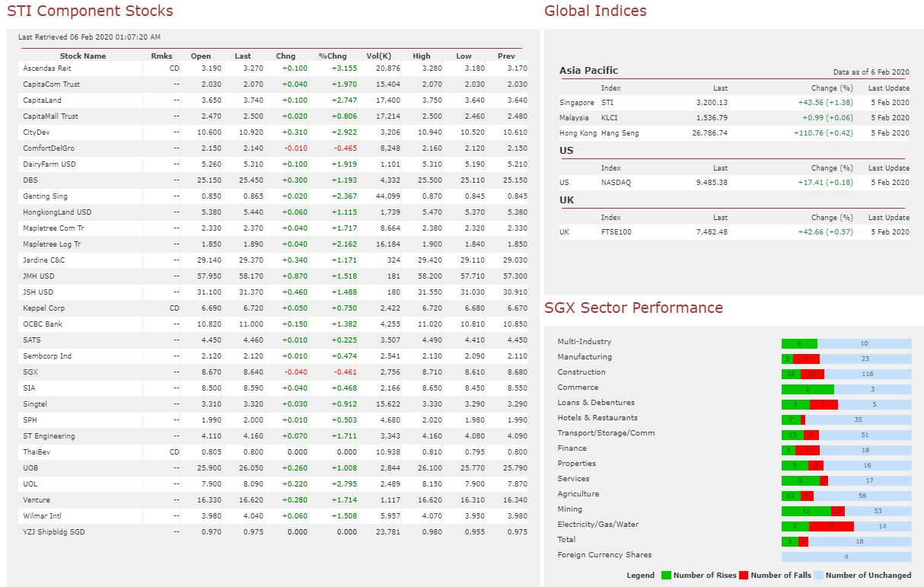Image resolution: width=924 pixels, height=587 pixels.
Task: Select the Hotels & Restaurants sector label
Action: 597,417
